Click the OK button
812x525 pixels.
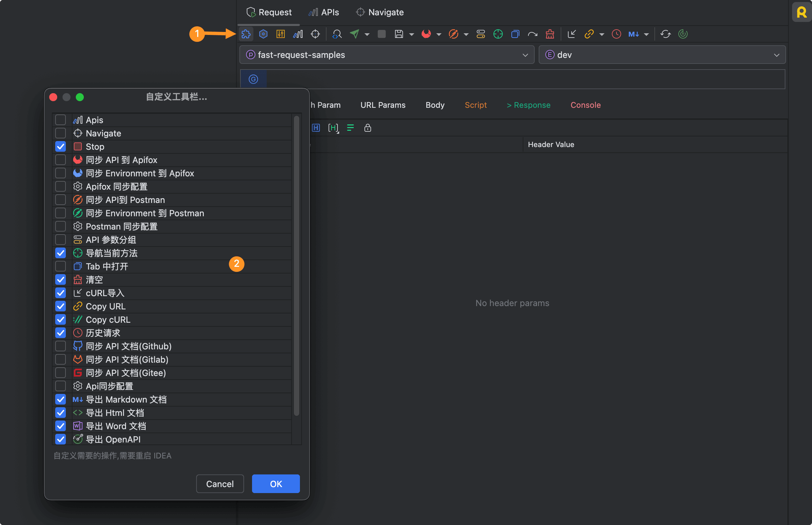pos(275,484)
